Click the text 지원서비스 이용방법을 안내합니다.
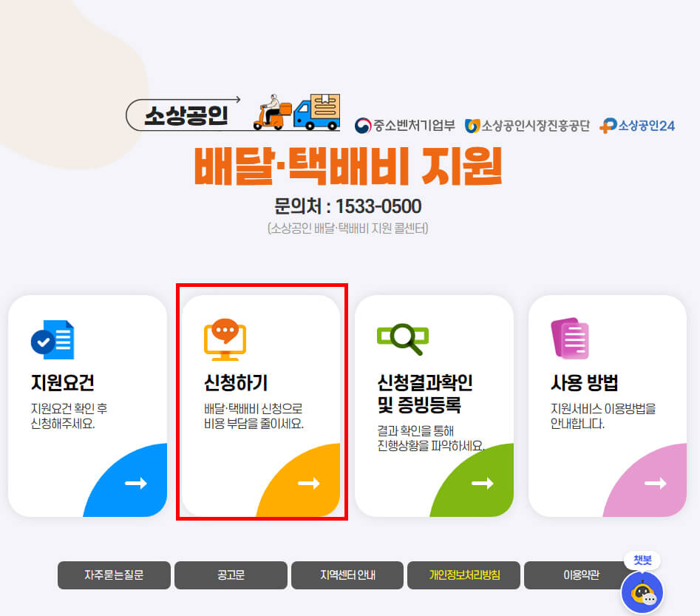 point(603,416)
